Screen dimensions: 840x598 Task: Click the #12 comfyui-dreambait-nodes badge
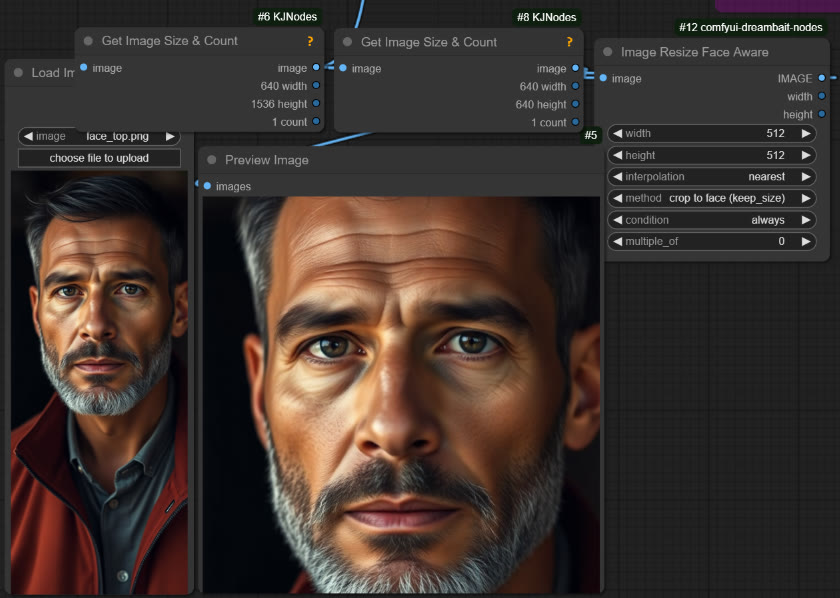coord(751,27)
